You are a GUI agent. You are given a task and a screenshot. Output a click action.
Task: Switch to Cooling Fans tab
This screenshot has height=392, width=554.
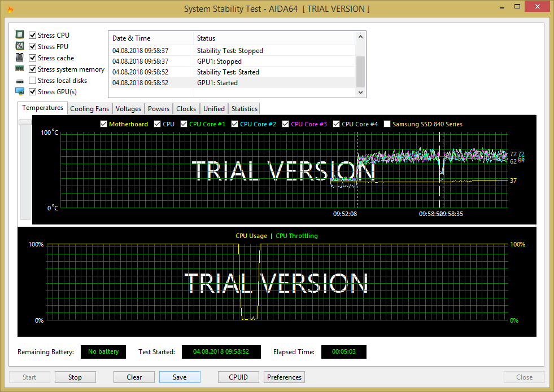[89, 109]
